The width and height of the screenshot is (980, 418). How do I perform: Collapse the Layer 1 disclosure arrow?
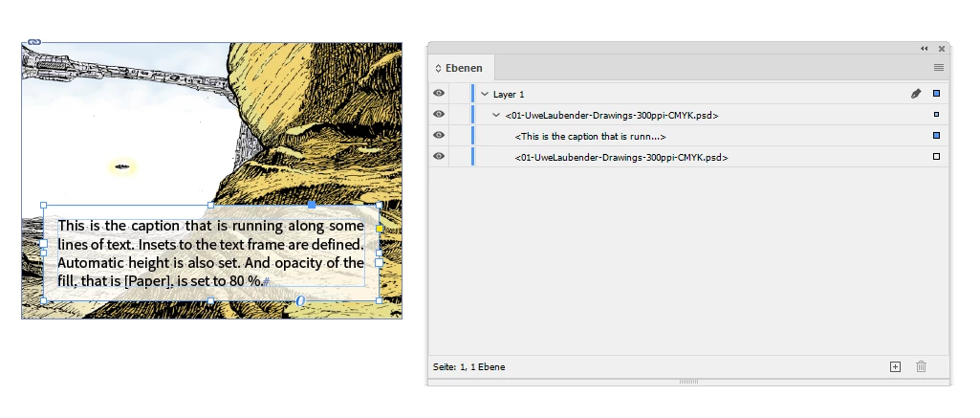[x=485, y=94]
